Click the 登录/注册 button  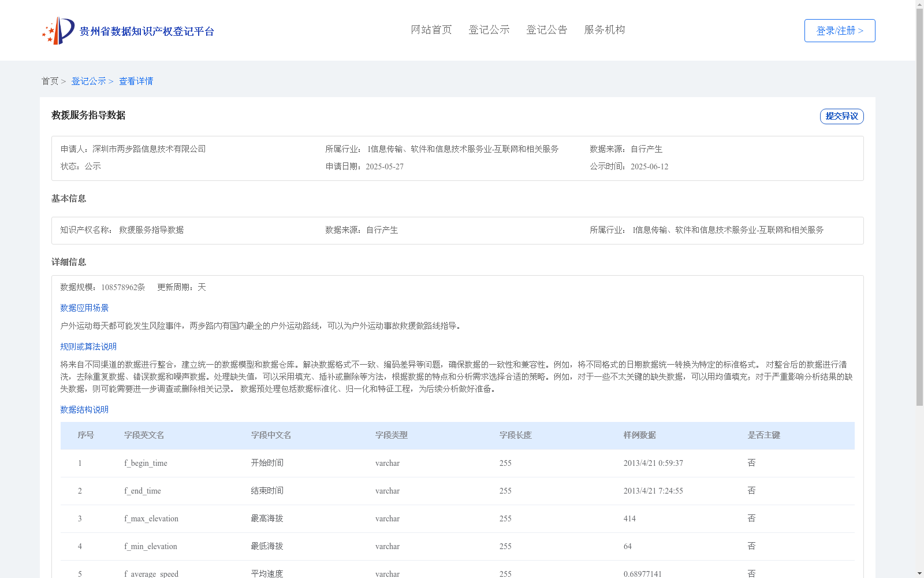pos(840,31)
